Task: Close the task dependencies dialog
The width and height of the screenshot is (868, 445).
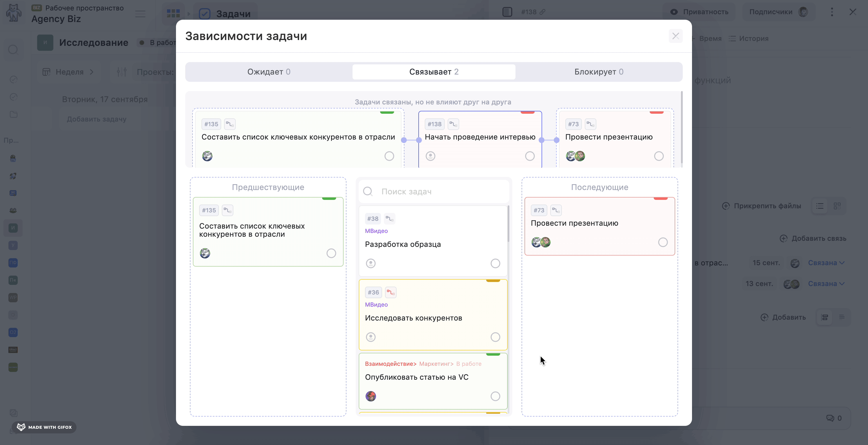Action: (x=675, y=36)
